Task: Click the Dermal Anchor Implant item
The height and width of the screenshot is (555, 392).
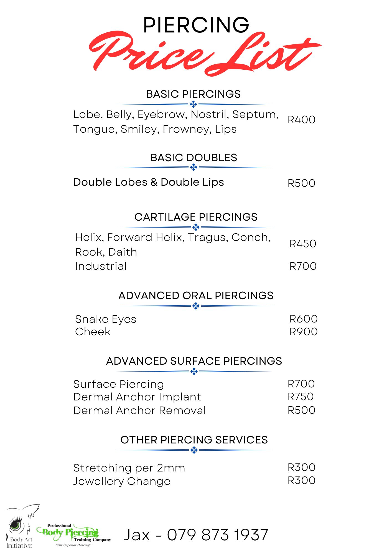Action: pos(137,397)
